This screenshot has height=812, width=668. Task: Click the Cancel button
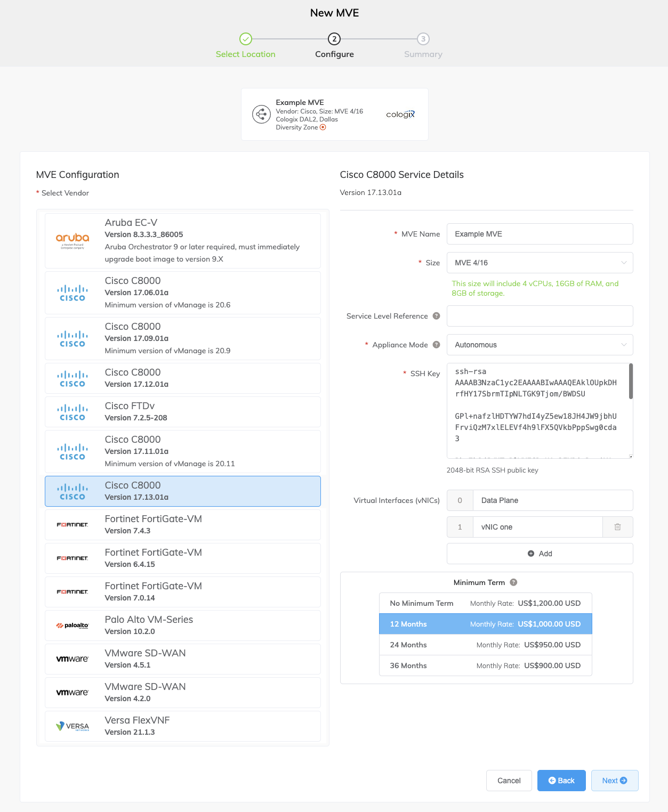pos(509,781)
